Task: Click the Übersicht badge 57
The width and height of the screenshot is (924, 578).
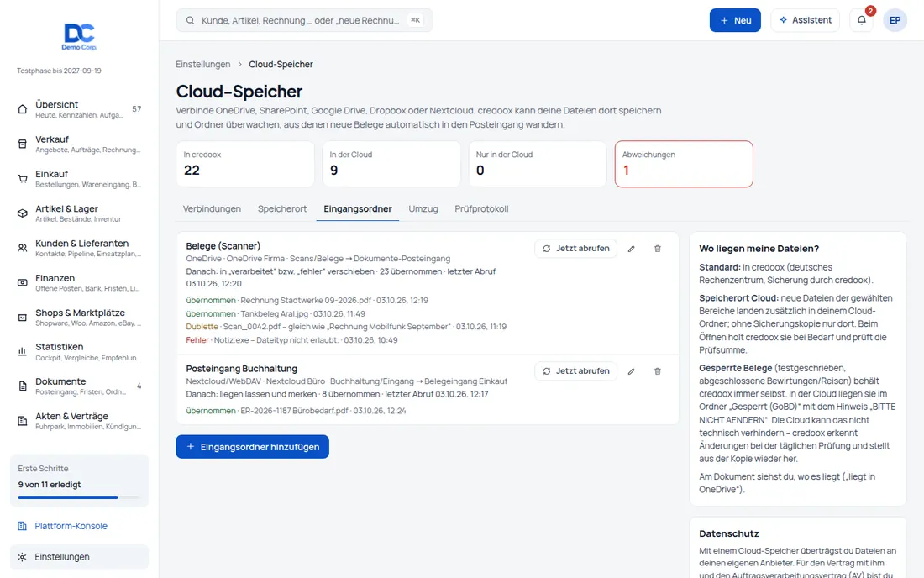Action: click(137, 109)
